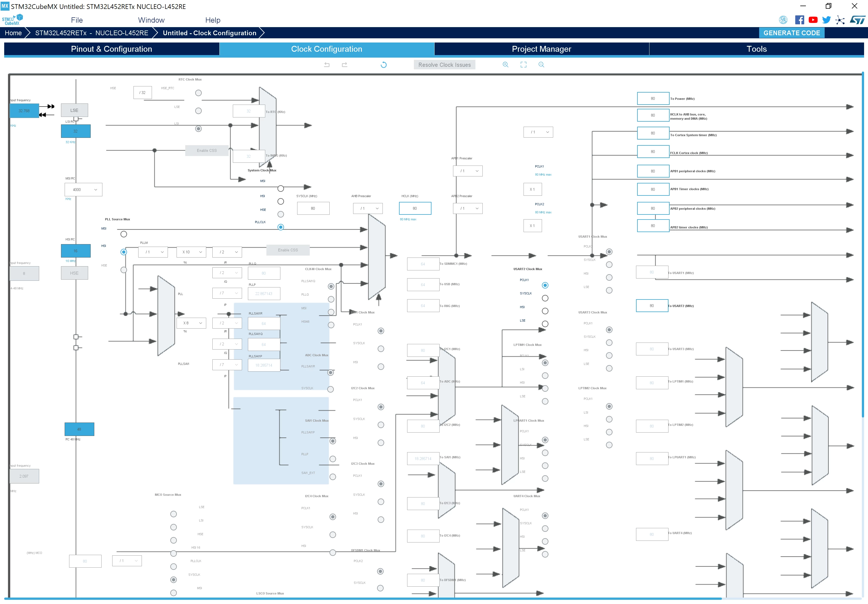Click the undo arrow icon
Viewport: 868px width, 604px height.
(x=327, y=65)
